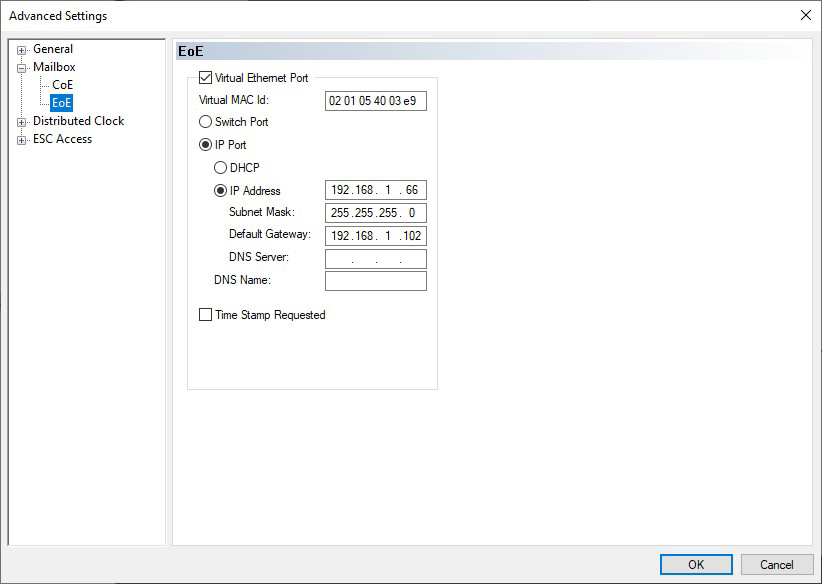
Task: Select the IP Port radio button
Action: (206, 145)
